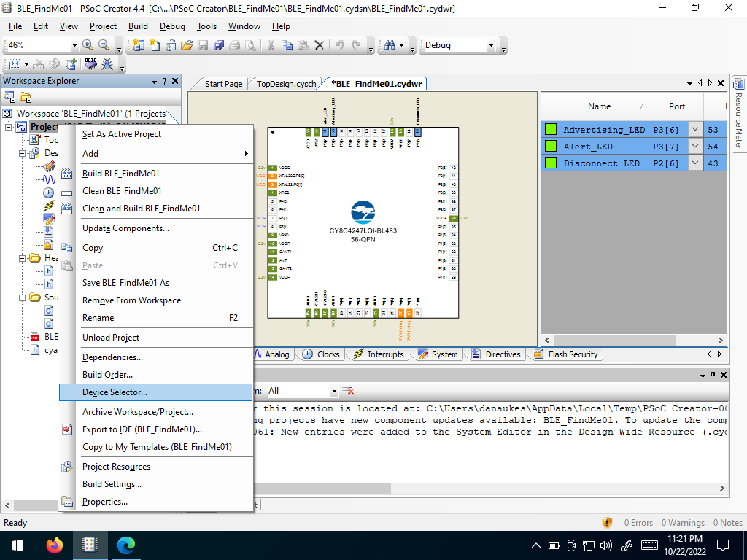
Task: Click the Paste toolbar icon
Action: [x=303, y=45]
